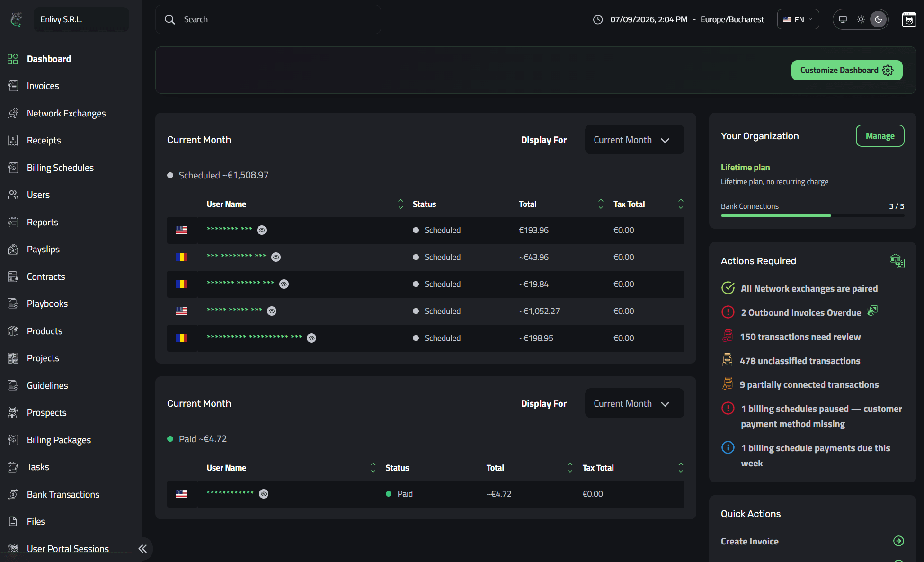Reveal masked name in the ~€198.95 row
This screenshot has height=562, width=924.
pyautogui.click(x=311, y=338)
